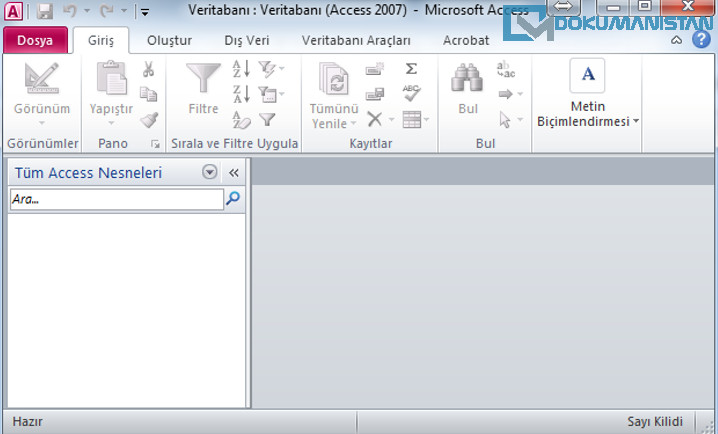This screenshot has width=718, height=434.
Task: Open the Dış Veri tab
Action: (x=247, y=40)
